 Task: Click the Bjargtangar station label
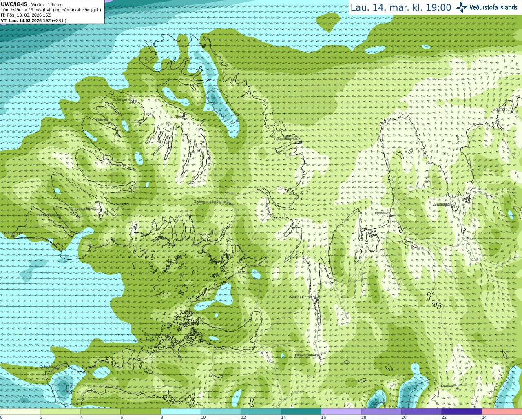[13, 234]
